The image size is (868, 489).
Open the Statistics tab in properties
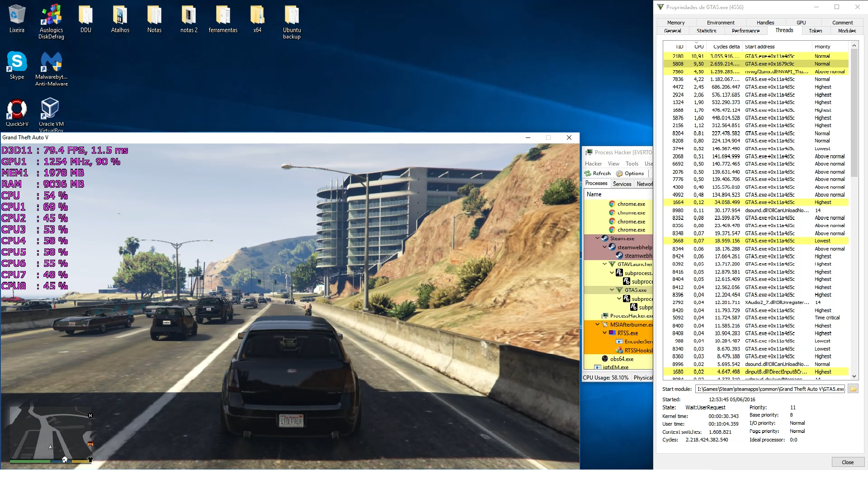pos(707,31)
